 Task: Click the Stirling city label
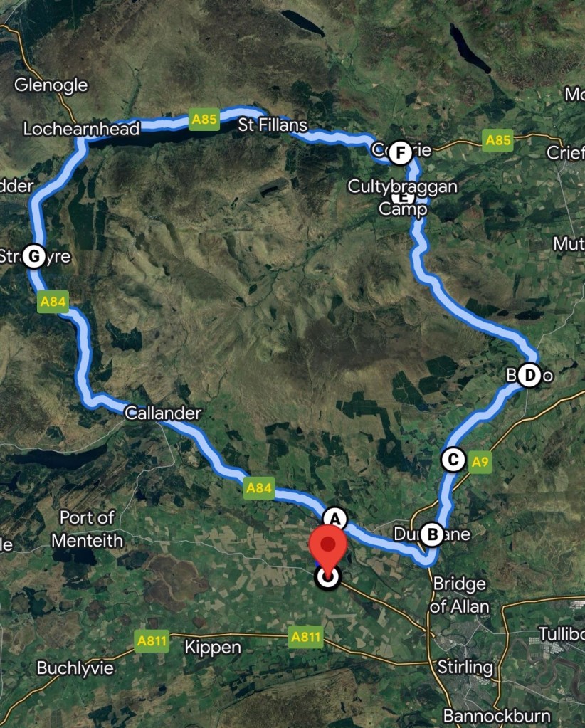(x=465, y=668)
